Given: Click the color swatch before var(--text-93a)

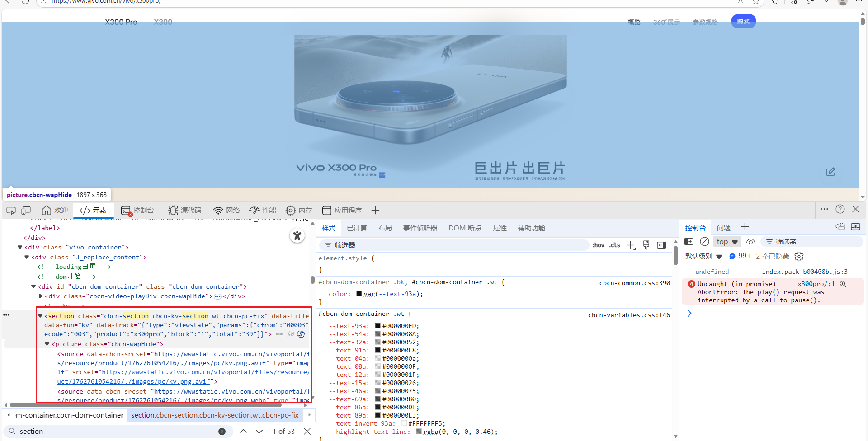Looking at the screenshot, I should coord(359,294).
